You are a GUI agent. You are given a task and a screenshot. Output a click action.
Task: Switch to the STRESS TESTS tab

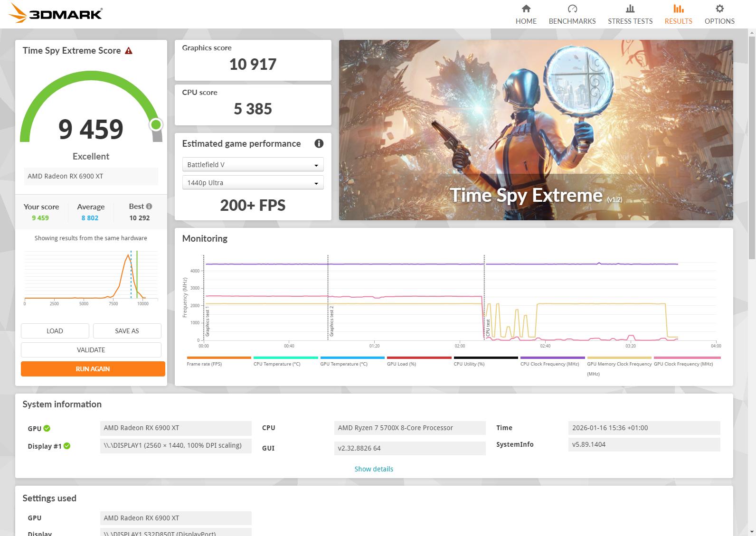click(x=630, y=14)
